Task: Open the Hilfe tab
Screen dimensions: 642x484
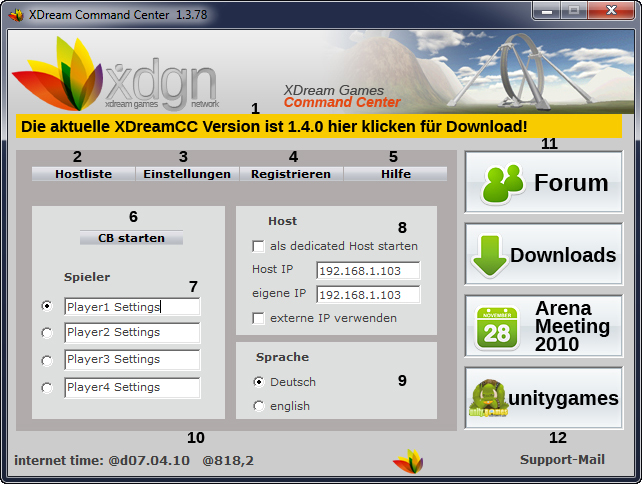Action: pyautogui.click(x=396, y=174)
